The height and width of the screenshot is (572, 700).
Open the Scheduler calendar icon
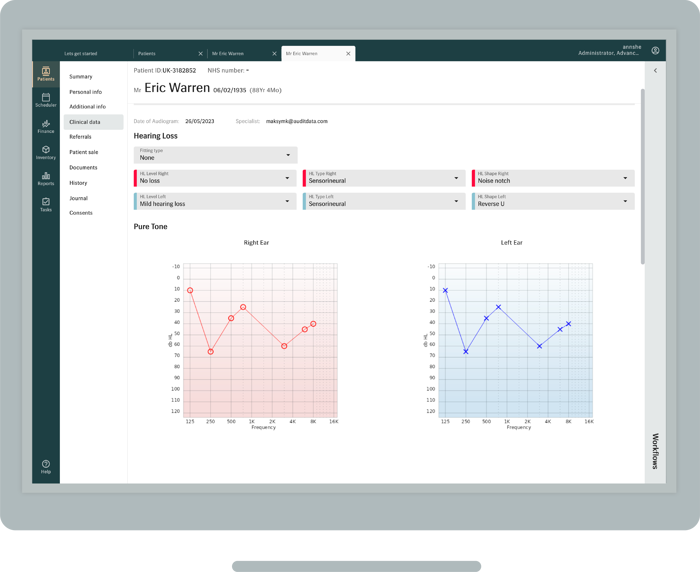pos(46,100)
